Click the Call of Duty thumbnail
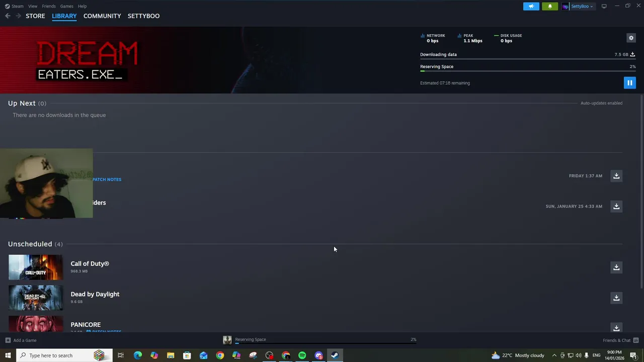The height and width of the screenshot is (362, 644). 36,267
